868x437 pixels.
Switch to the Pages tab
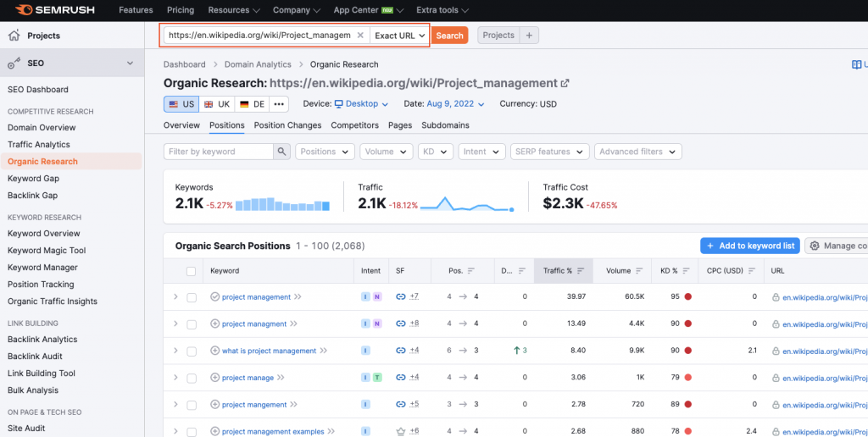click(x=400, y=125)
